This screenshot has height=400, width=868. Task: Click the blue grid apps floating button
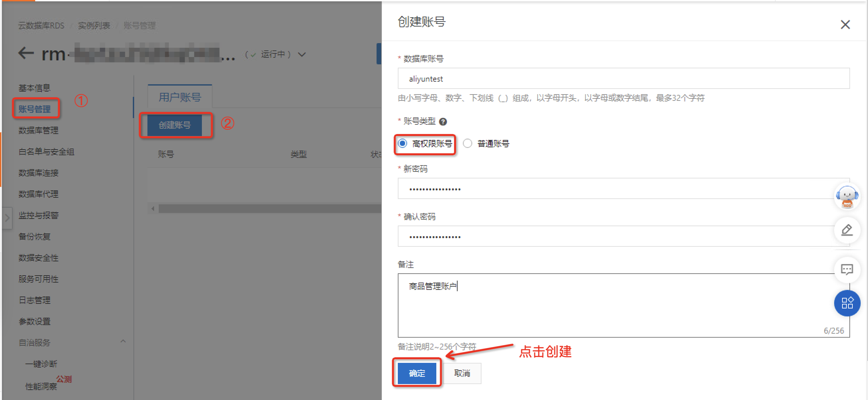tap(846, 303)
